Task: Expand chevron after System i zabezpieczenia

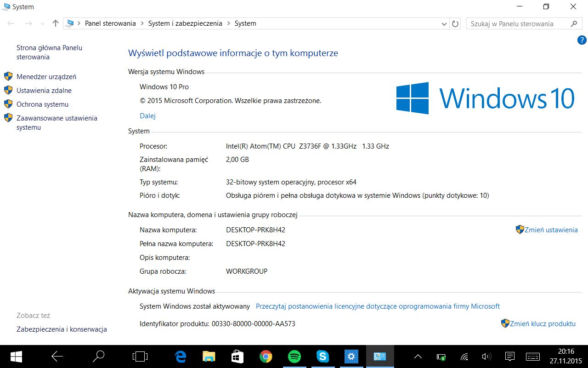Action: (x=228, y=23)
